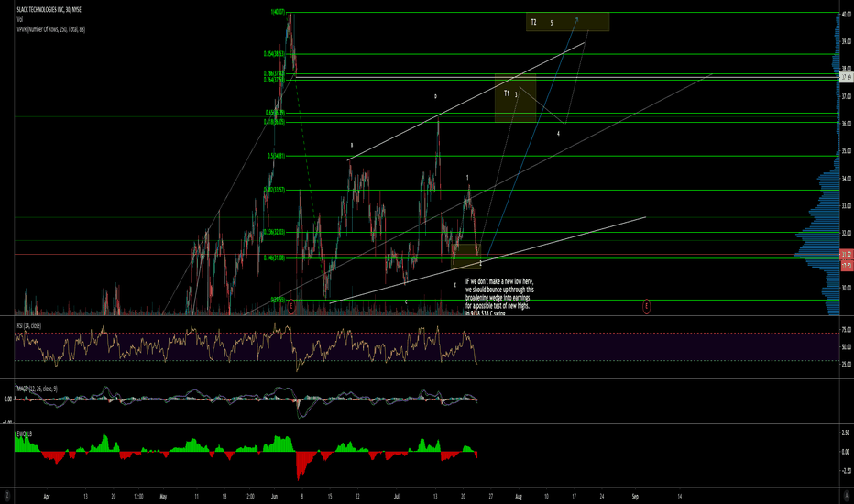This screenshot has width=854, height=504.
Task: Click the 36.00 price axis label
Action: click(x=847, y=124)
